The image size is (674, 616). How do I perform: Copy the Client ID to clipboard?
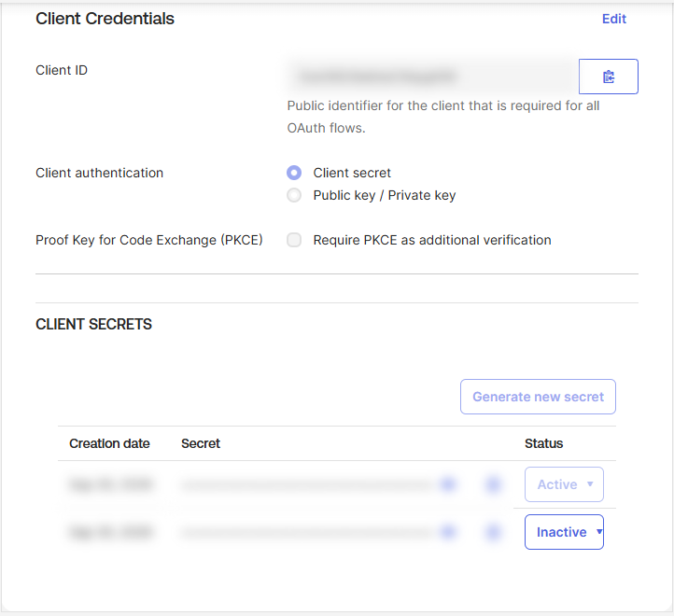coord(609,77)
